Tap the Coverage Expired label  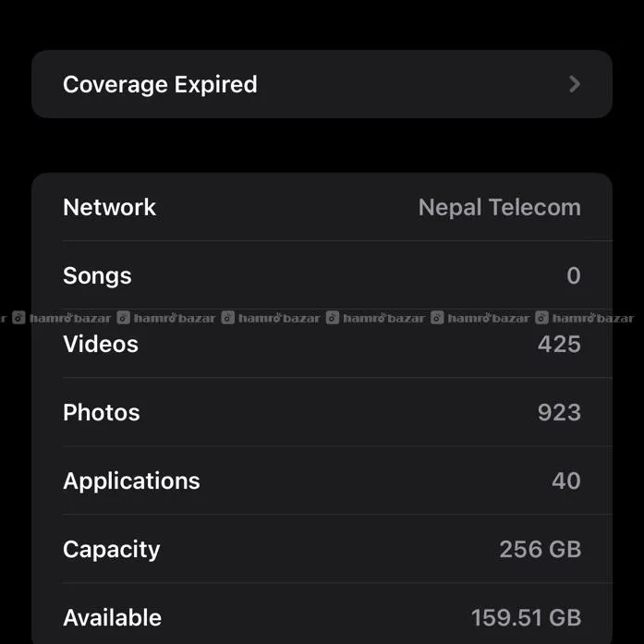pos(160,84)
